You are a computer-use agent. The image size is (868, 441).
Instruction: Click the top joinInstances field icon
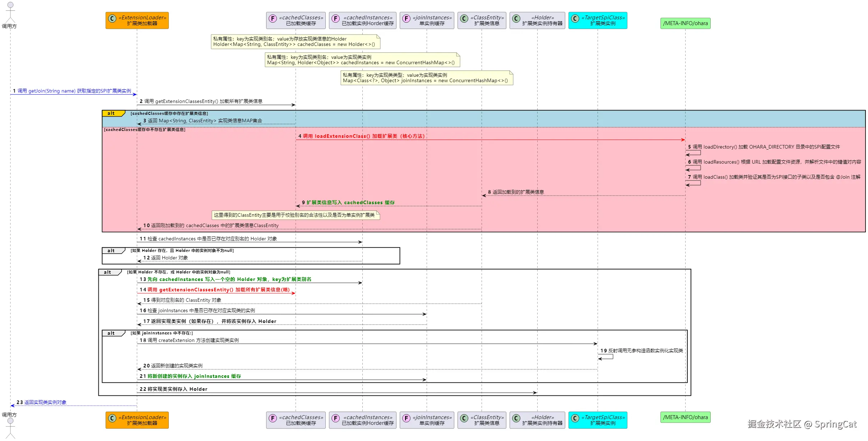click(x=406, y=19)
